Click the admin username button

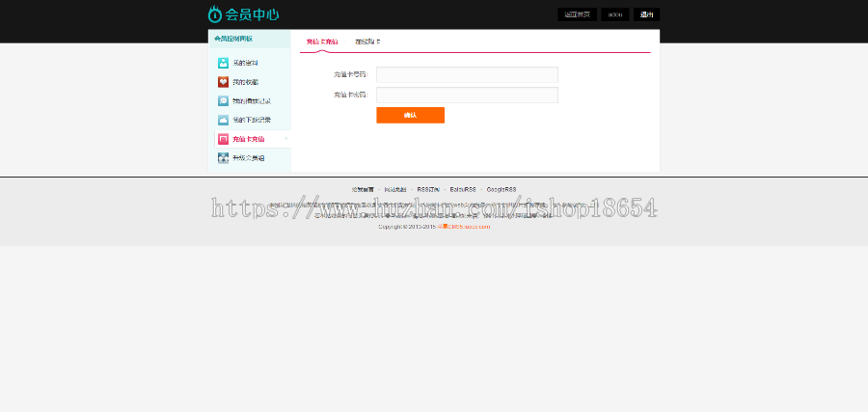coord(615,14)
